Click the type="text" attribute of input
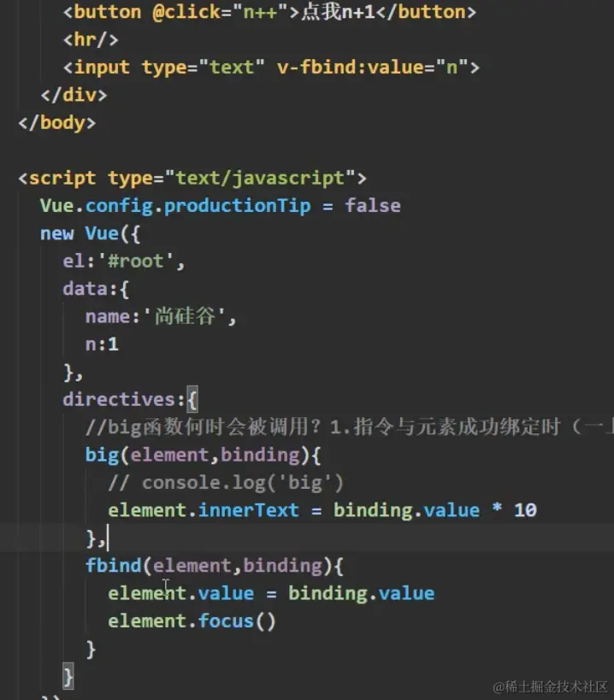This screenshot has width=614, height=700. click(x=204, y=68)
